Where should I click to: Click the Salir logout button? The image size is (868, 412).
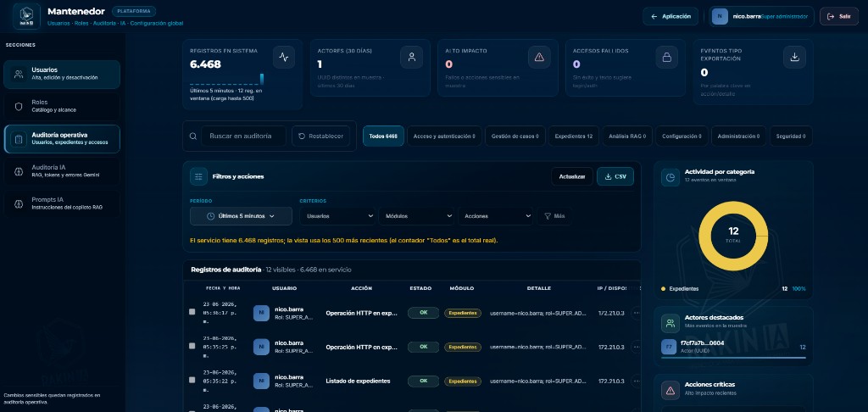(839, 17)
